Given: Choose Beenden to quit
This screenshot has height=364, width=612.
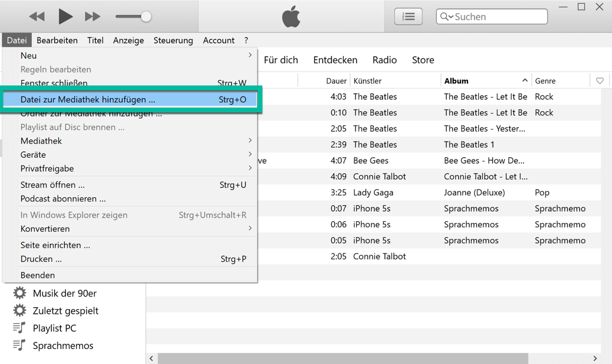Looking at the screenshot, I should pyautogui.click(x=130, y=275).
